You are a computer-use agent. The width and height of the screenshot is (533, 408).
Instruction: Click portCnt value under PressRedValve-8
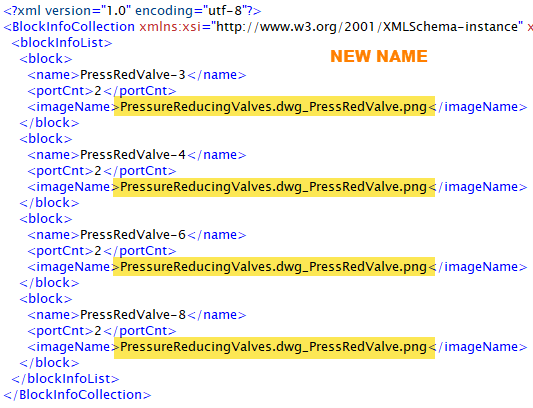tap(98, 331)
